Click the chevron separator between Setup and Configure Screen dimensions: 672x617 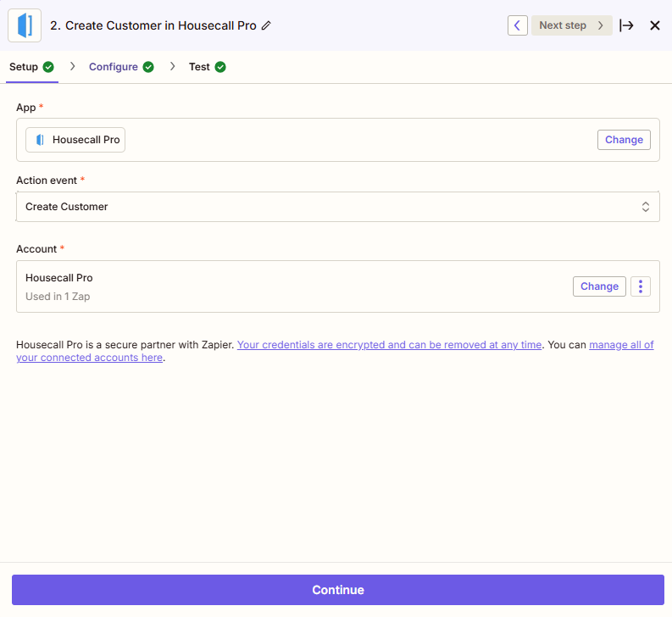pyautogui.click(x=72, y=66)
